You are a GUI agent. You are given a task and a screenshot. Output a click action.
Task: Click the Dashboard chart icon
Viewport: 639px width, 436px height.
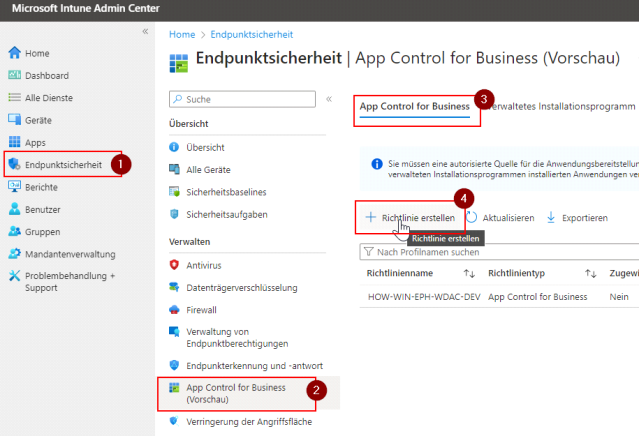point(14,75)
